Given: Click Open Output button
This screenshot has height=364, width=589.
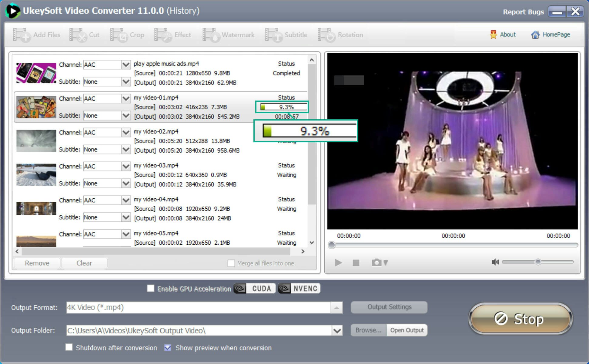Looking at the screenshot, I should pos(407,330).
